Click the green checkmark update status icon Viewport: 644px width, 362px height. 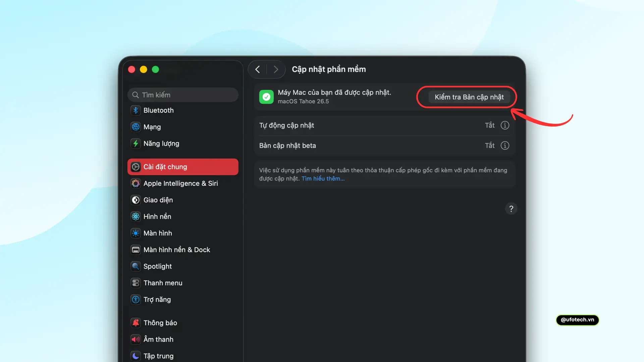(266, 97)
